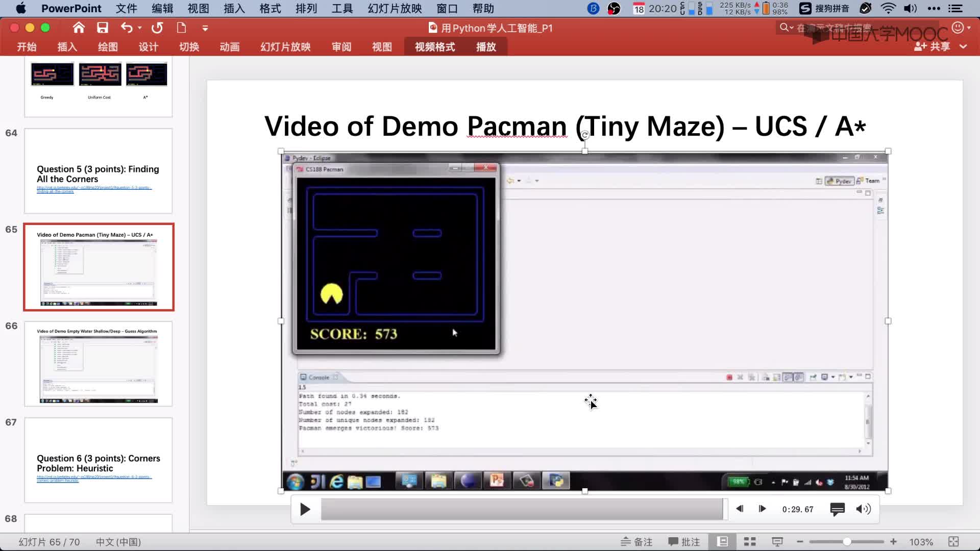The width and height of the screenshot is (980, 551).
Task: Open the 文件 menu in menu bar
Action: point(126,9)
